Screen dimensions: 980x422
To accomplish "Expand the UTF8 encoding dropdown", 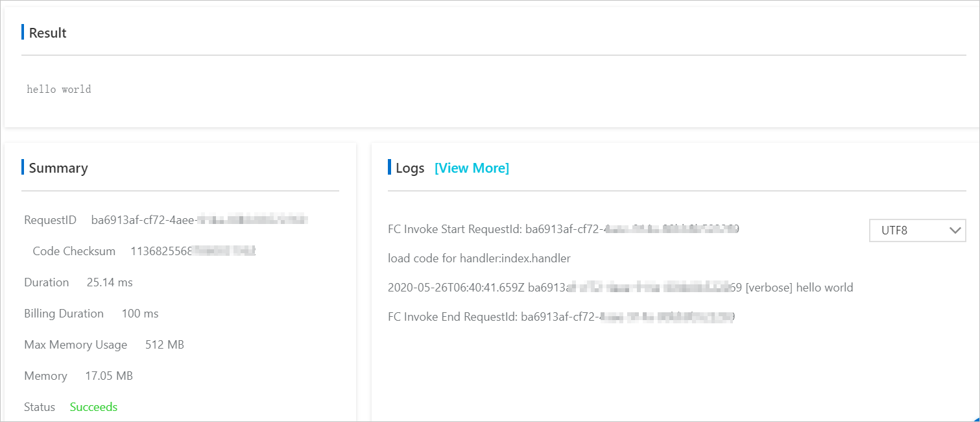I will (x=916, y=230).
